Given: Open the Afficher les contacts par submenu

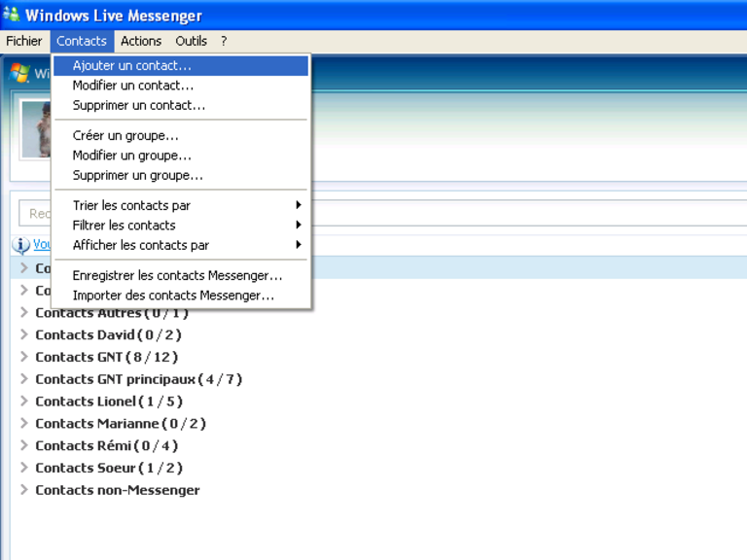Looking at the screenshot, I should pos(181,245).
